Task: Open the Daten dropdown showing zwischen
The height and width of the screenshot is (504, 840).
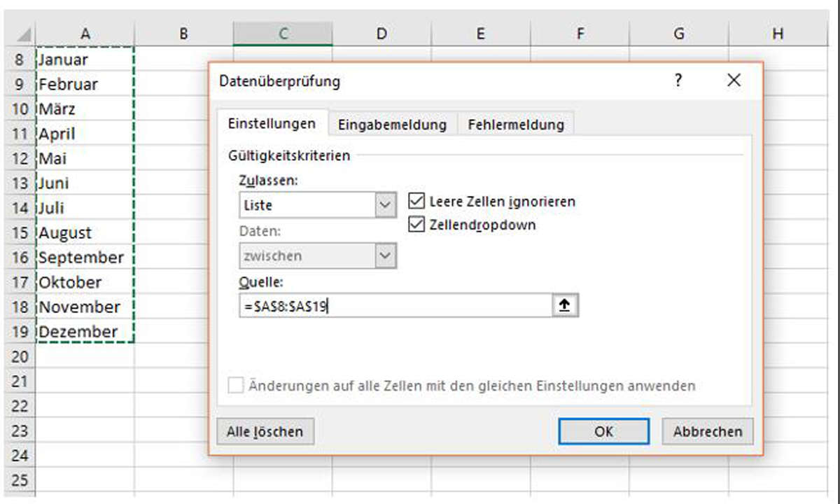Action: [385, 255]
